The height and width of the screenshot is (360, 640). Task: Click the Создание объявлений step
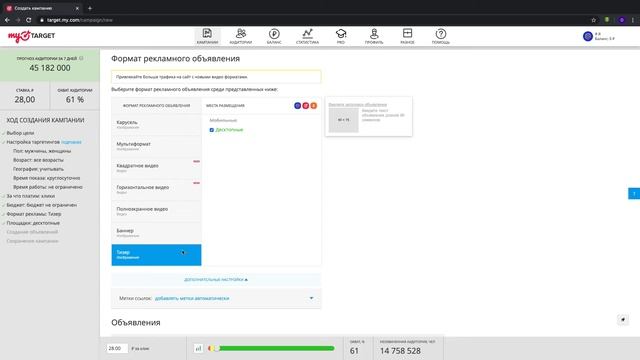point(32,232)
